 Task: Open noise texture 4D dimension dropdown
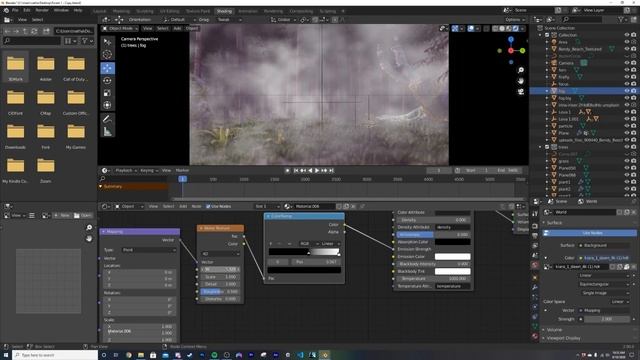coord(220,254)
